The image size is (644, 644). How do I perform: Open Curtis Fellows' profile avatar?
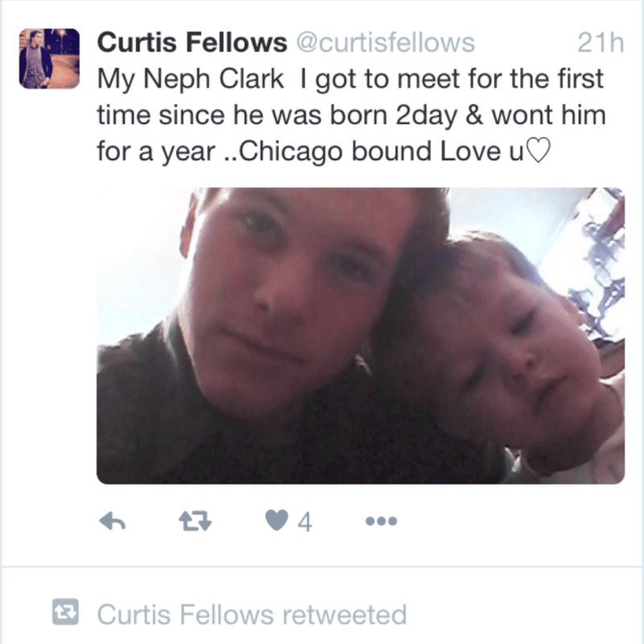(x=49, y=59)
